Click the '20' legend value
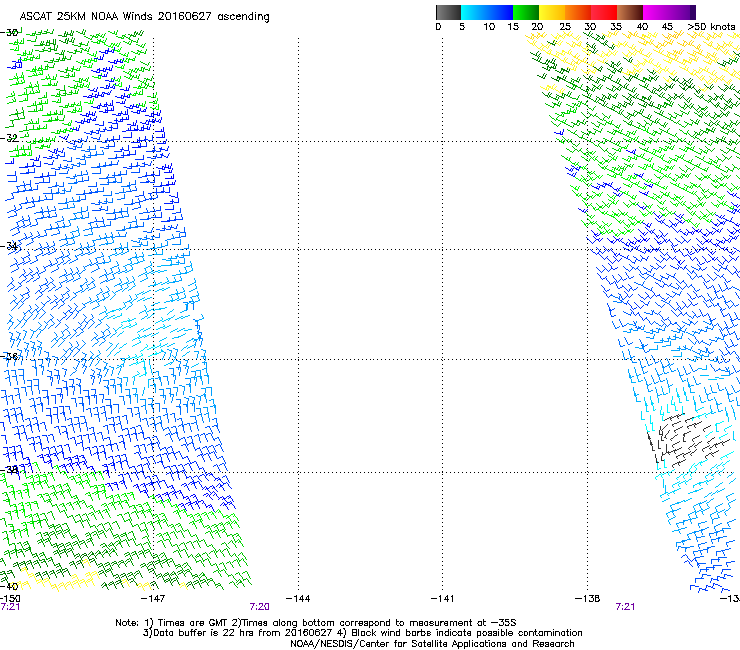This screenshot has height=650, width=740. click(x=537, y=27)
